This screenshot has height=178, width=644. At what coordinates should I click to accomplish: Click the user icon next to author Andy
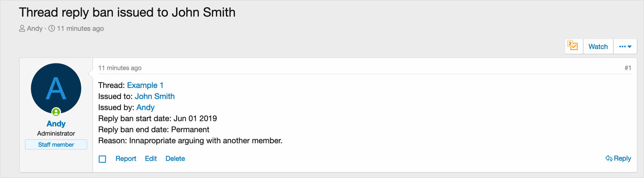click(22, 28)
